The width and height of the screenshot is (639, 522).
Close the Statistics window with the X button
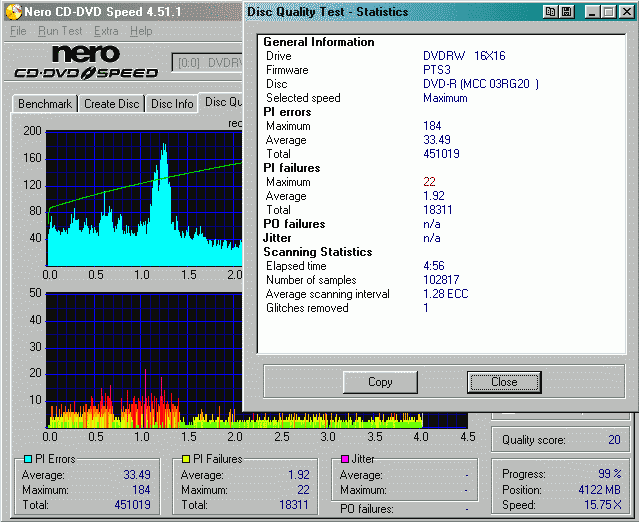pos(626,12)
